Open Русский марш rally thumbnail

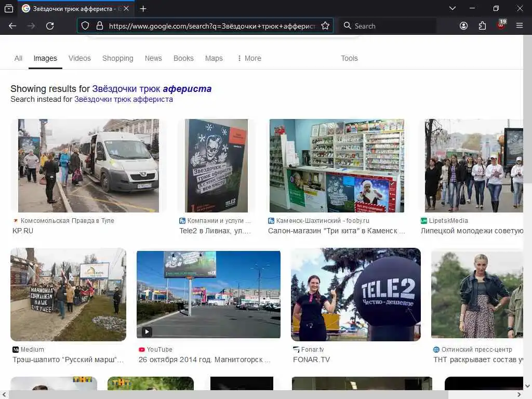[68, 295]
